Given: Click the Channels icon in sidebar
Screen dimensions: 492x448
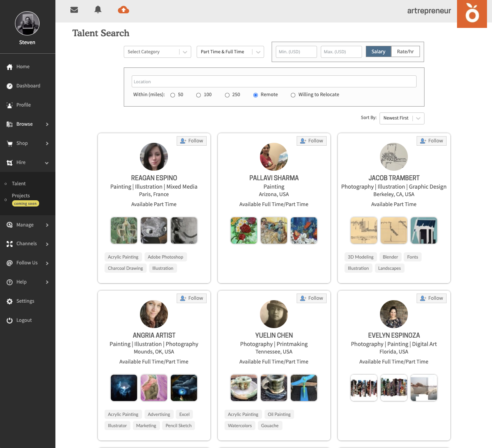Looking at the screenshot, I should pos(10,244).
